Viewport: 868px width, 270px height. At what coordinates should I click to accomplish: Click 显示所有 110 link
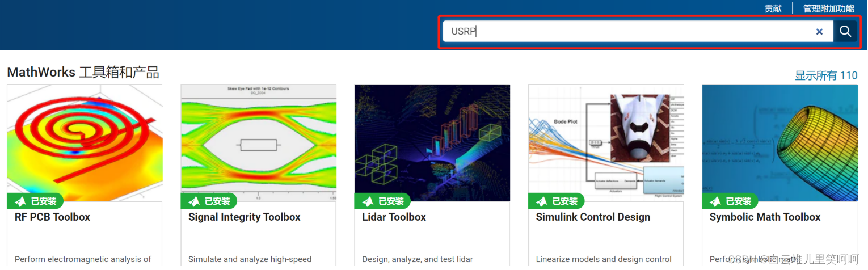pos(826,75)
